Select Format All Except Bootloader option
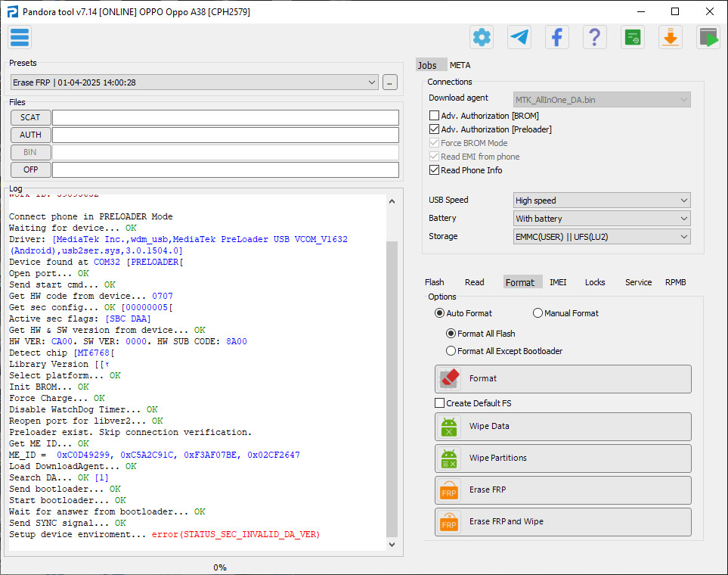 [x=451, y=351]
